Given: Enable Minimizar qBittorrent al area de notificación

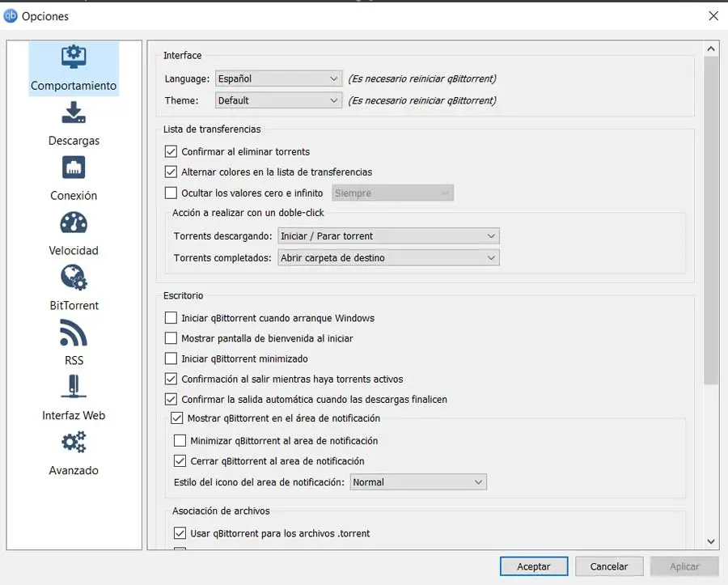Looking at the screenshot, I should click(180, 440).
